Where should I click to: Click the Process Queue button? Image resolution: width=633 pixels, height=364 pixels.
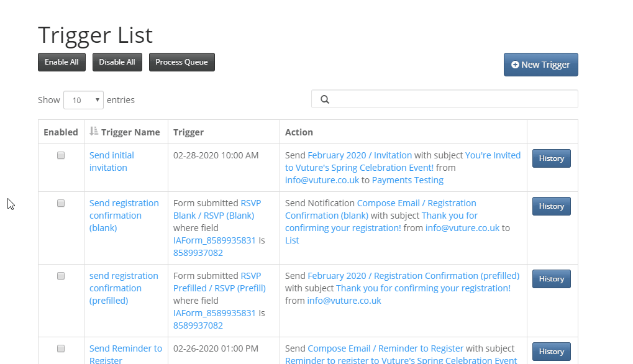pos(181,62)
